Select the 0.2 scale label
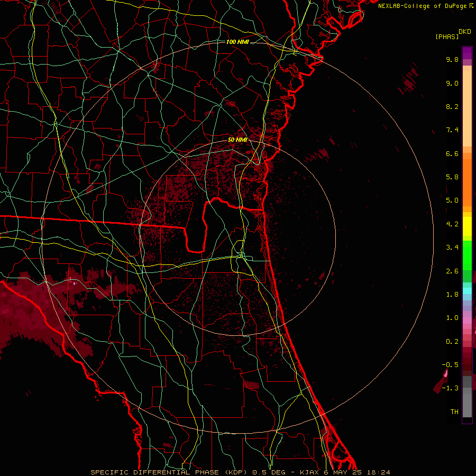Image resolution: width=476 pixels, height=476 pixels. coord(452,342)
